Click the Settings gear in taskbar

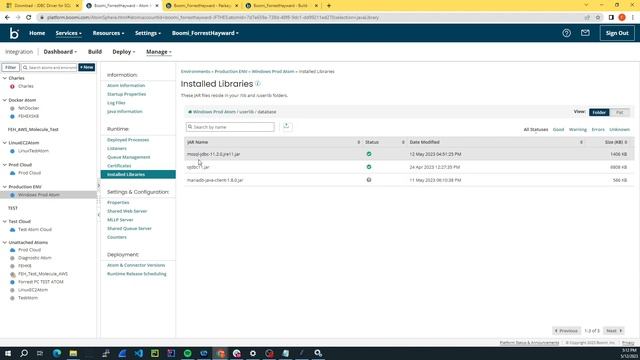point(253,353)
